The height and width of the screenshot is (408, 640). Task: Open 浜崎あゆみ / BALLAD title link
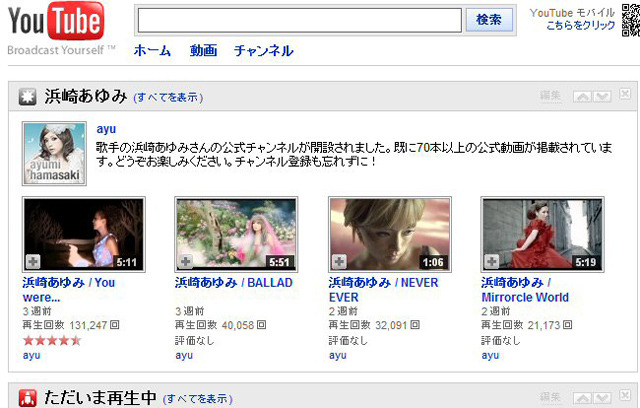tap(234, 283)
